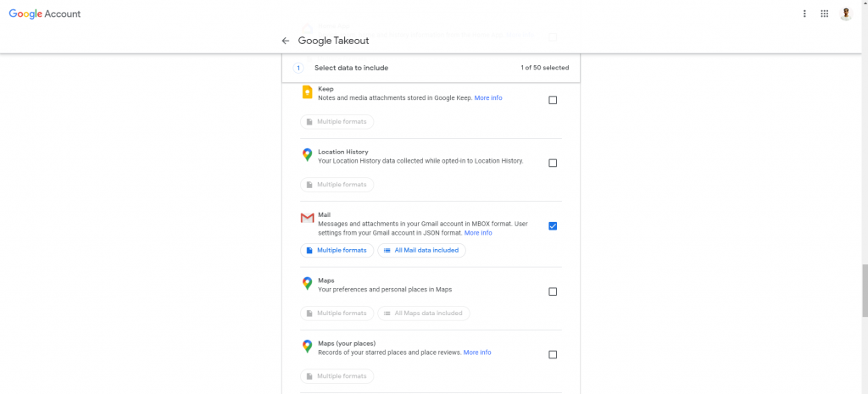868x394 pixels.
Task: Tick the Location History checkbox
Action: (553, 164)
